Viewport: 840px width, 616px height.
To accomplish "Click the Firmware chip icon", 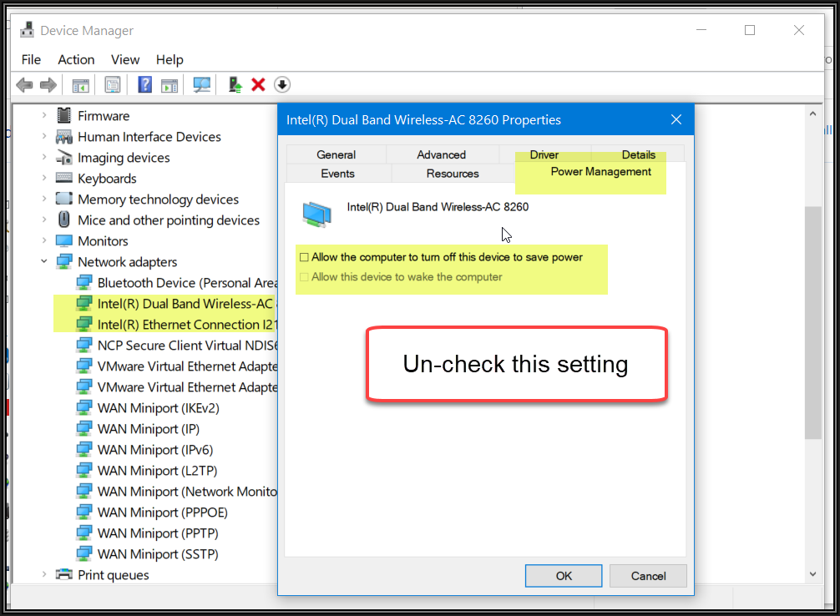I will pyautogui.click(x=63, y=116).
